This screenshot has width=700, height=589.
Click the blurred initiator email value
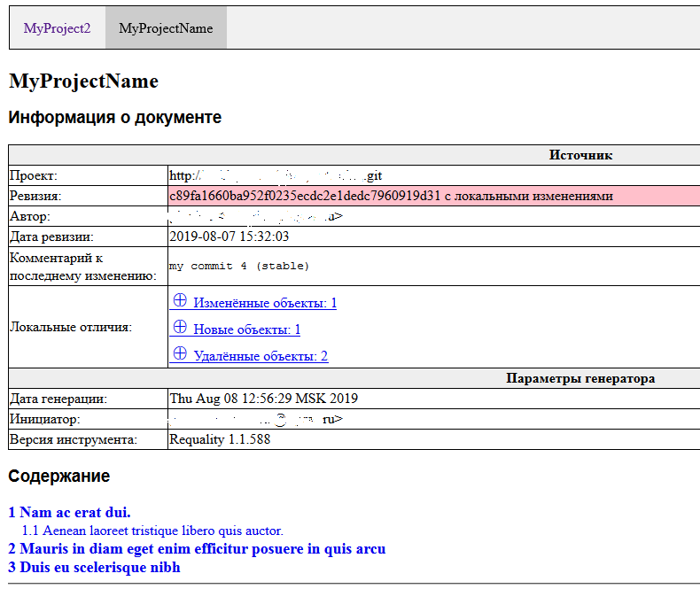tap(256, 419)
